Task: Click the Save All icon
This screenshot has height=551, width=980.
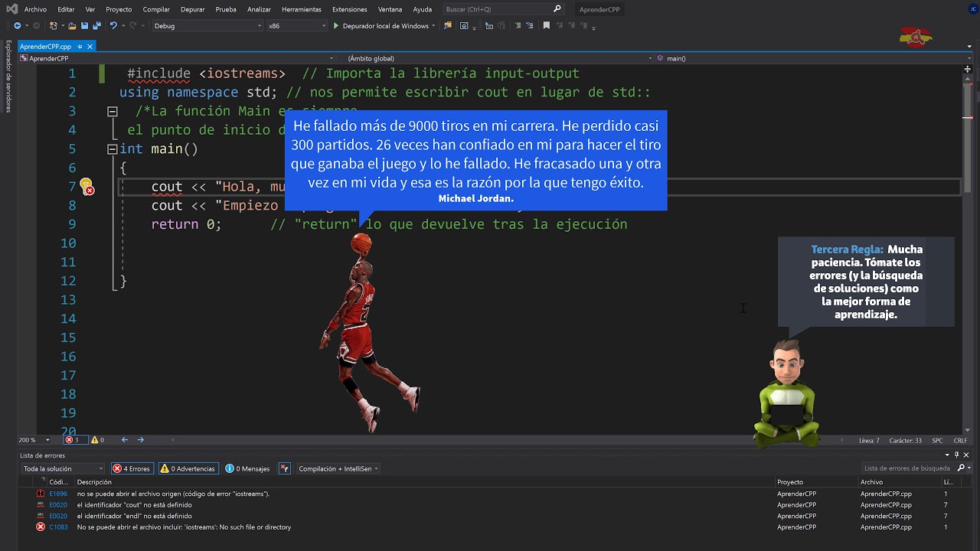Action: tap(96, 26)
